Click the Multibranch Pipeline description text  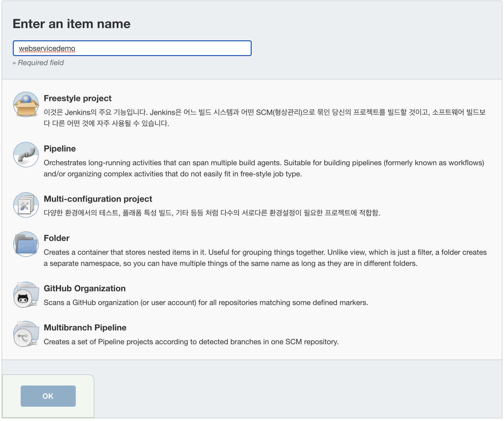tap(191, 342)
